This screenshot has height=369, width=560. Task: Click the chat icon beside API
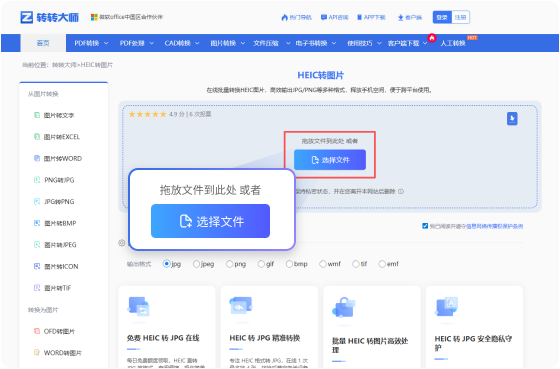tap(324, 17)
